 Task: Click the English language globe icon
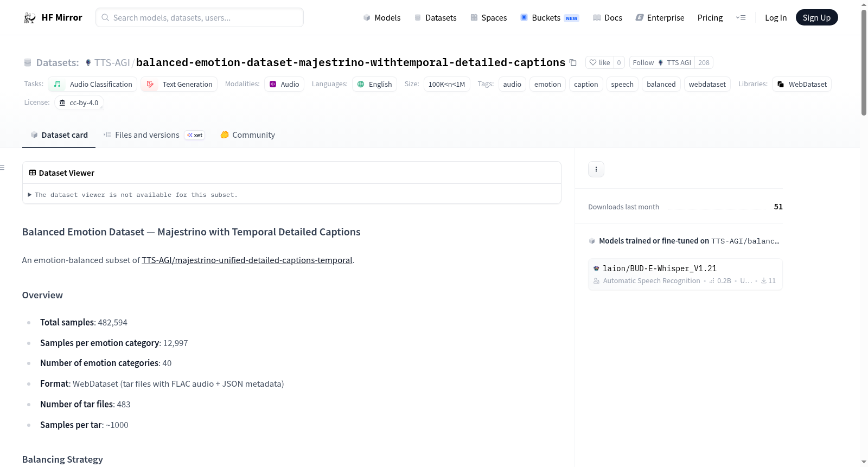point(361,84)
